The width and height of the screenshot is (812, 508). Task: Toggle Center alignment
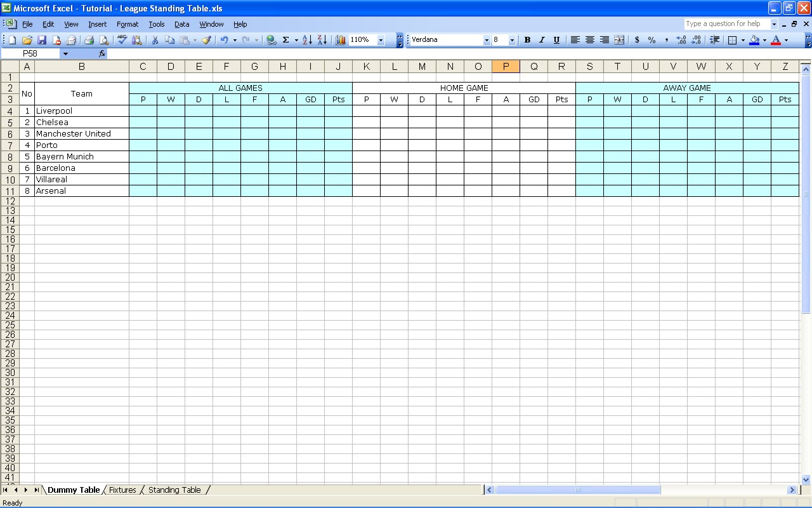589,40
